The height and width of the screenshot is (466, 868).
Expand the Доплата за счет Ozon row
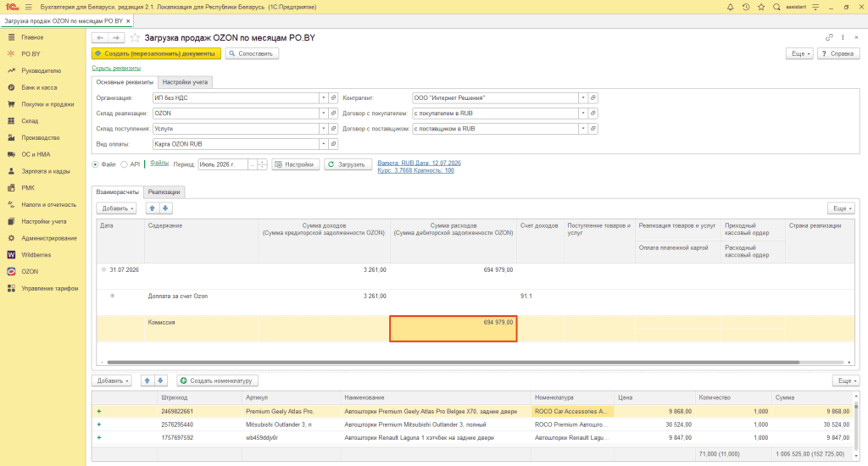[113, 296]
